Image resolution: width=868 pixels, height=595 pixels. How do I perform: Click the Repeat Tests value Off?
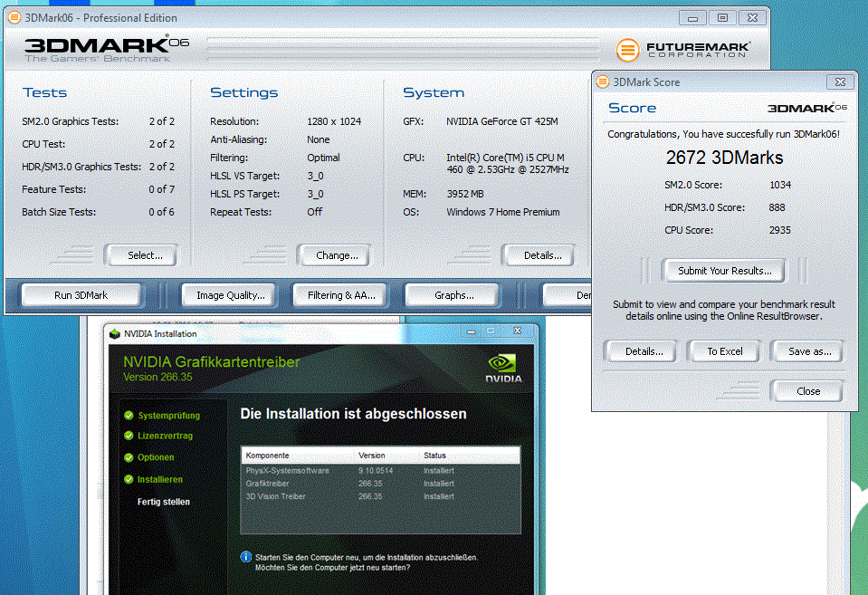(x=314, y=212)
